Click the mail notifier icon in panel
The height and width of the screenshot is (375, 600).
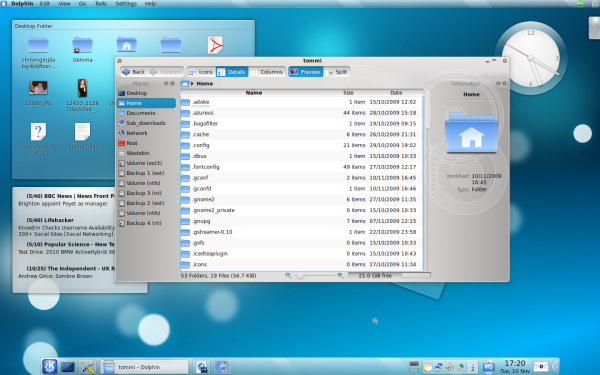click(541, 367)
